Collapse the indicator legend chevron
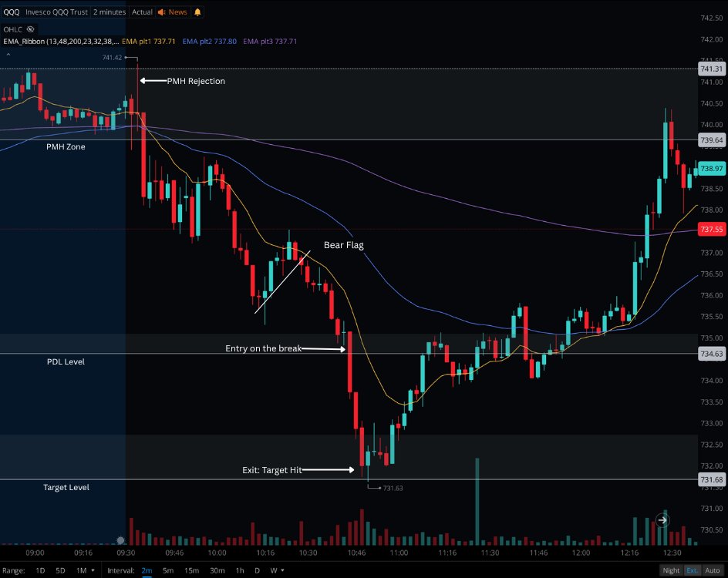 pyautogui.click(x=8, y=55)
